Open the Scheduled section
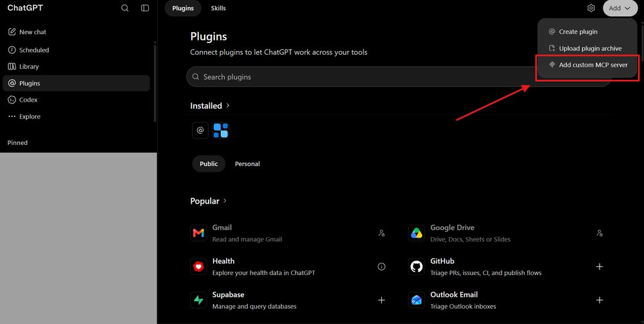Viewport: 644px width, 324px height. tap(76, 50)
